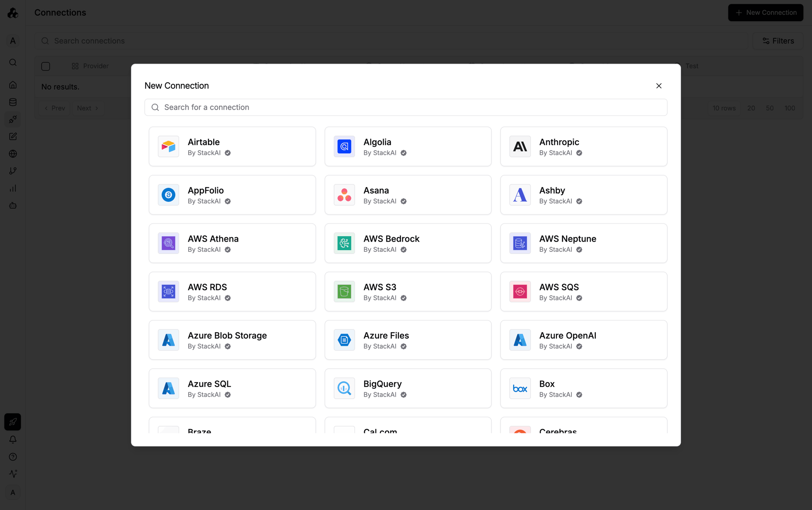Click the AWS SQS logo icon

pyautogui.click(x=520, y=292)
